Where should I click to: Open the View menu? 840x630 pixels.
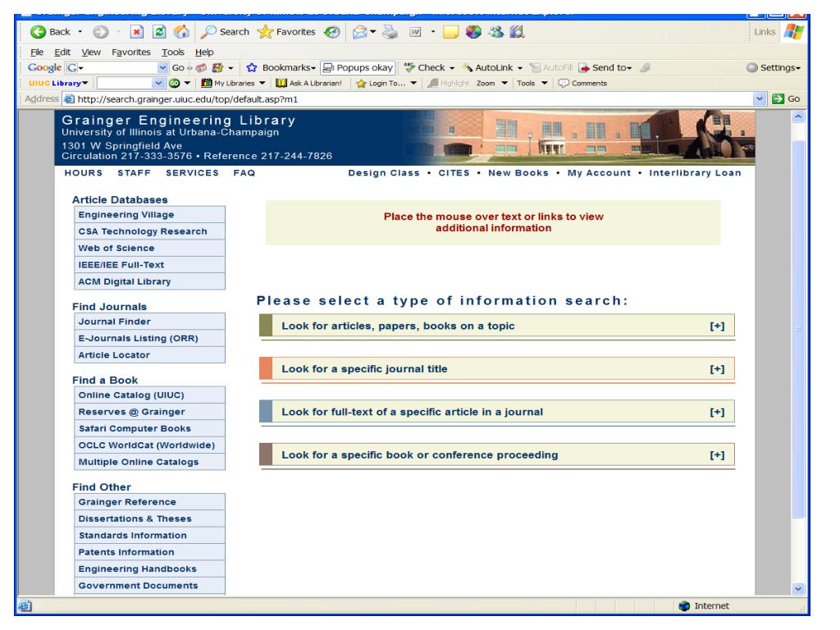(x=90, y=52)
